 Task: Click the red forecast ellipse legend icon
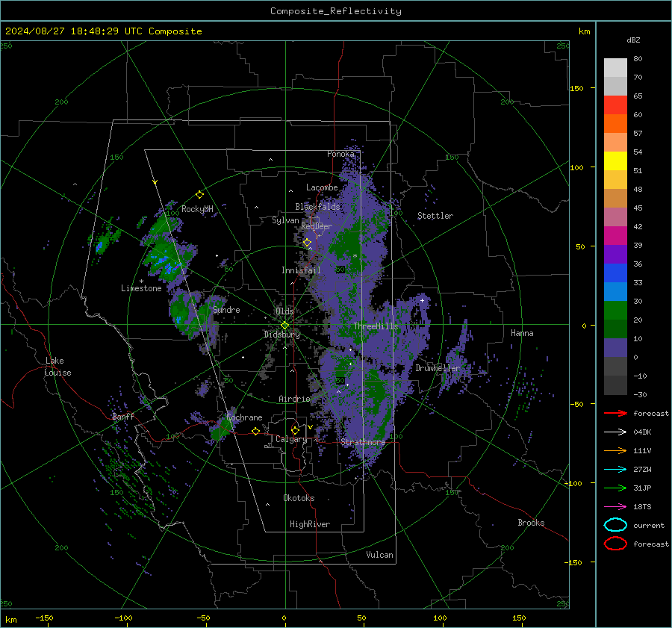[x=615, y=544]
